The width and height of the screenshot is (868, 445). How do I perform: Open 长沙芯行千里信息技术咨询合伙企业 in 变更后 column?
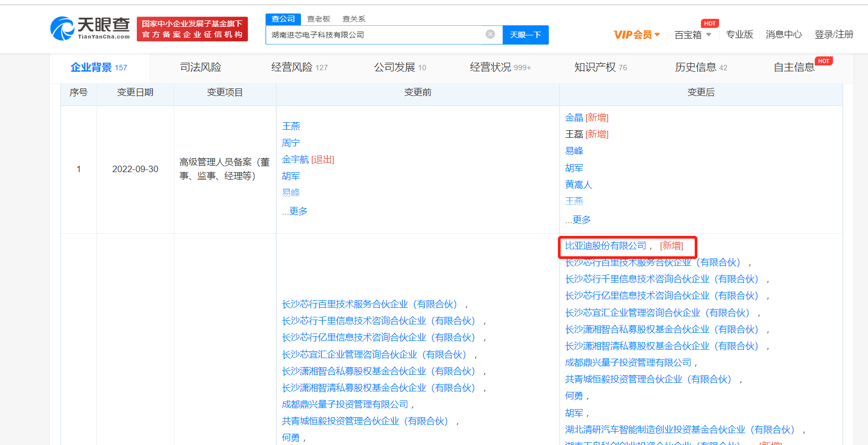[662, 279]
